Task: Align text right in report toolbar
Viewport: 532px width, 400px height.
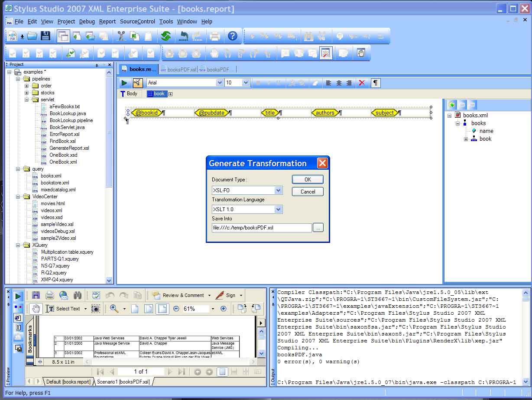Action: [349, 83]
